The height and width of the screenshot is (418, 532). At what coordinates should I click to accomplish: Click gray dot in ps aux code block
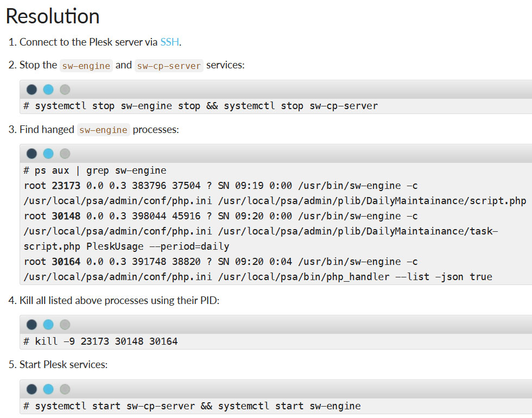point(65,154)
